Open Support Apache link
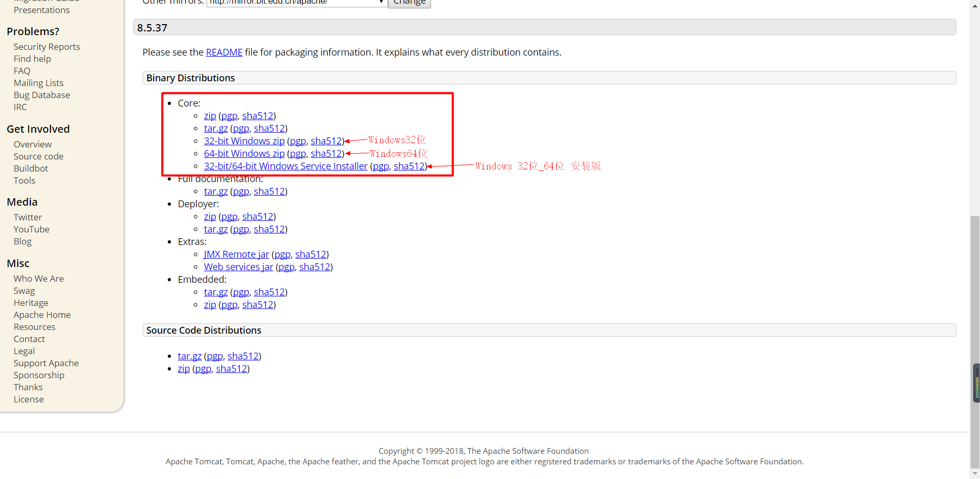The width and height of the screenshot is (980, 479). click(x=46, y=363)
